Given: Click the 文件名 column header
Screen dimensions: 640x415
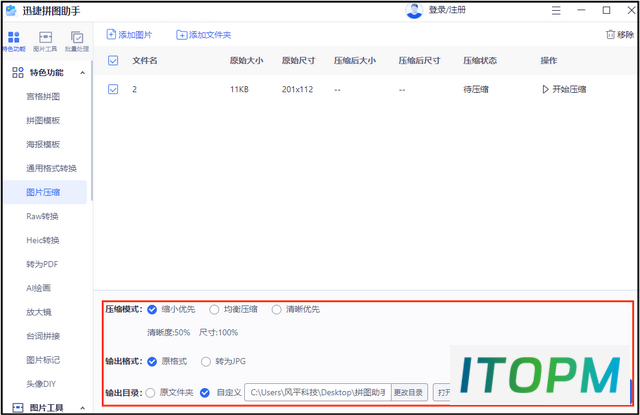Looking at the screenshot, I should tap(144, 60).
